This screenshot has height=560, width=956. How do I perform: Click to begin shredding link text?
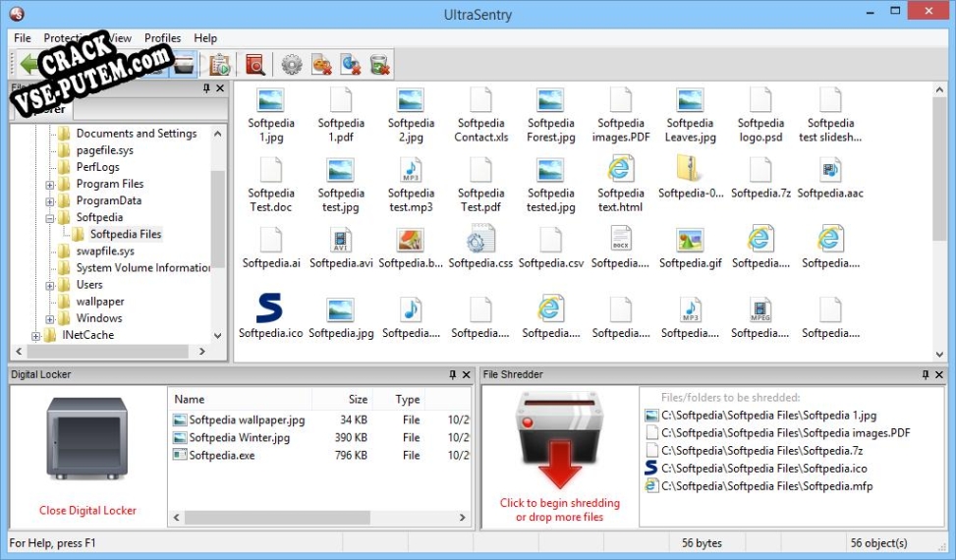point(560,510)
